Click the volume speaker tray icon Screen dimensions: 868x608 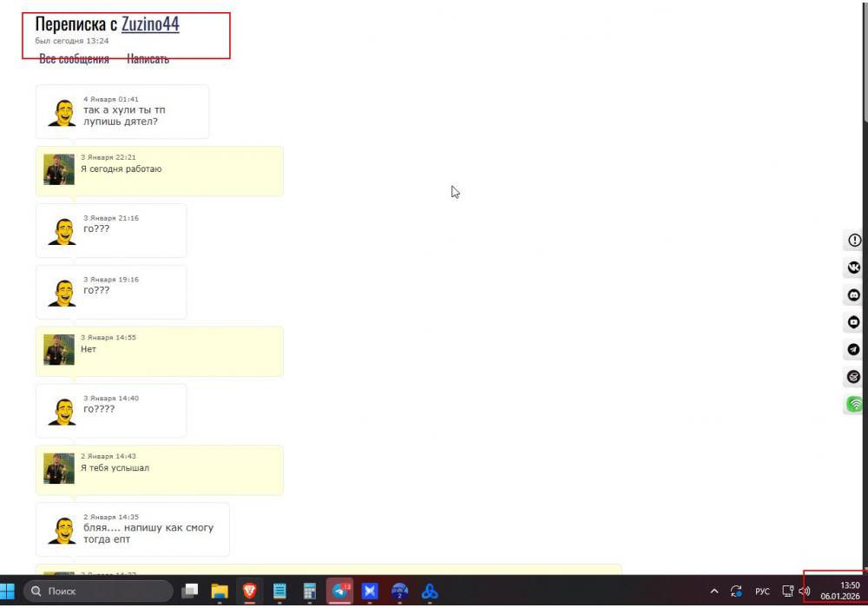coord(805,591)
